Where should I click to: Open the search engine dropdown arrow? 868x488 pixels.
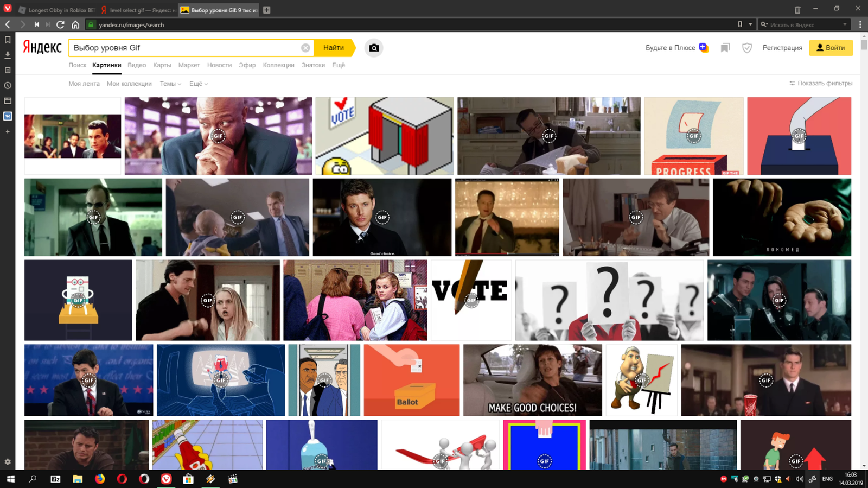coord(845,24)
